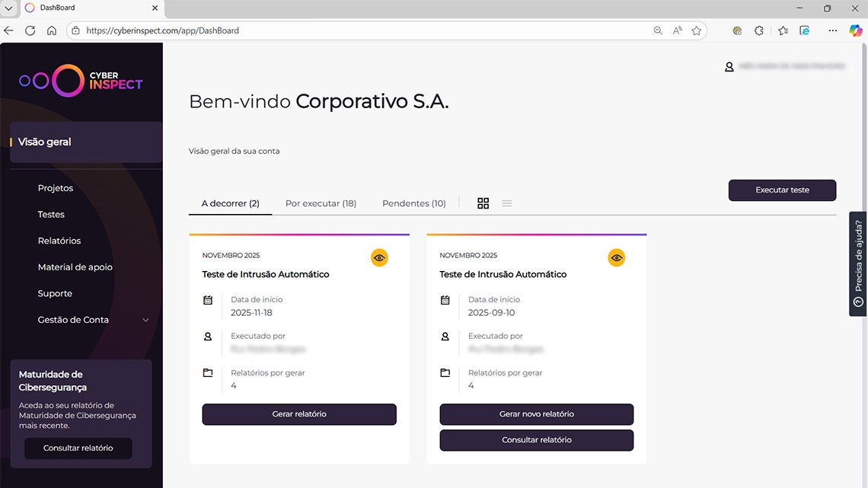Image resolution: width=868 pixels, height=488 pixels.
Task: Click the user account icon at top right
Action: point(728,66)
